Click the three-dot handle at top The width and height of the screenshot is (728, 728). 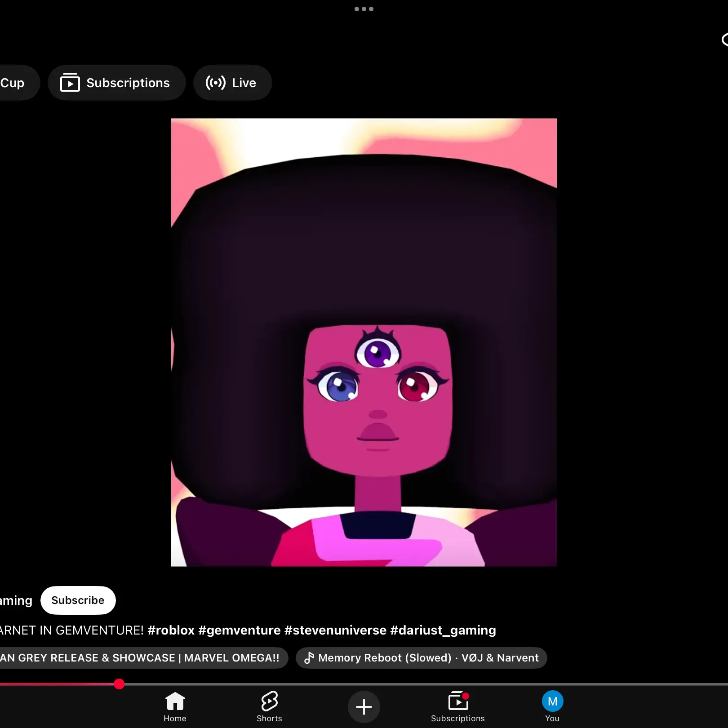point(364,9)
